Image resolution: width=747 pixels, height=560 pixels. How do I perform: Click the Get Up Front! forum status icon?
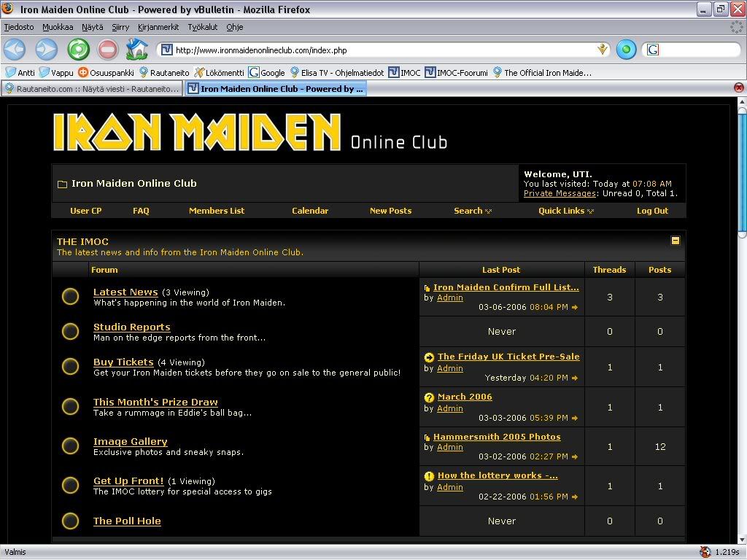71,485
